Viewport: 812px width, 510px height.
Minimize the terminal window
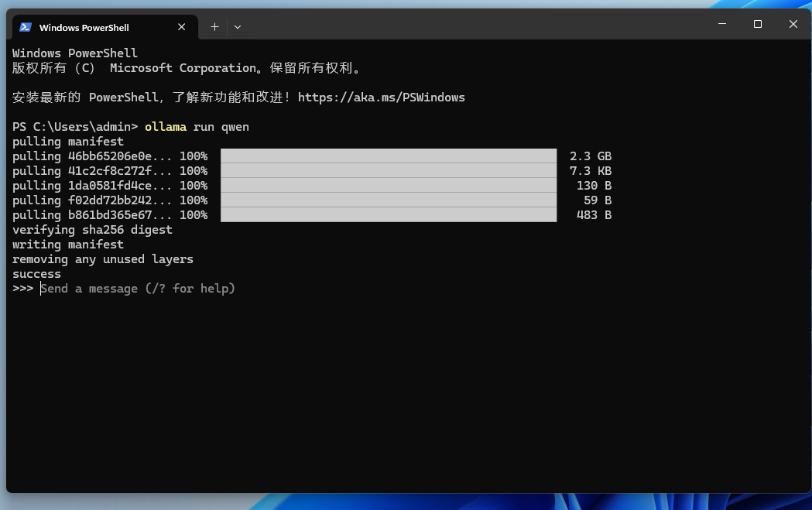coord(721,24)
